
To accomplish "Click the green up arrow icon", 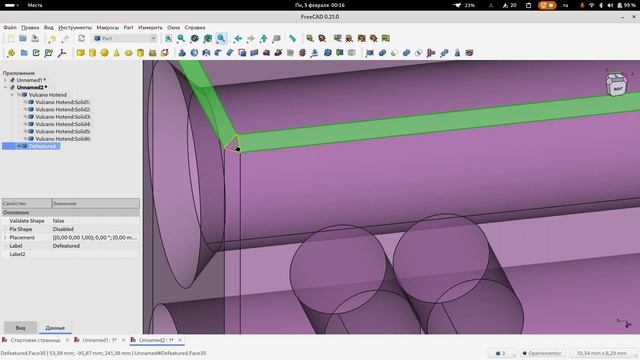I will (264, 38).
